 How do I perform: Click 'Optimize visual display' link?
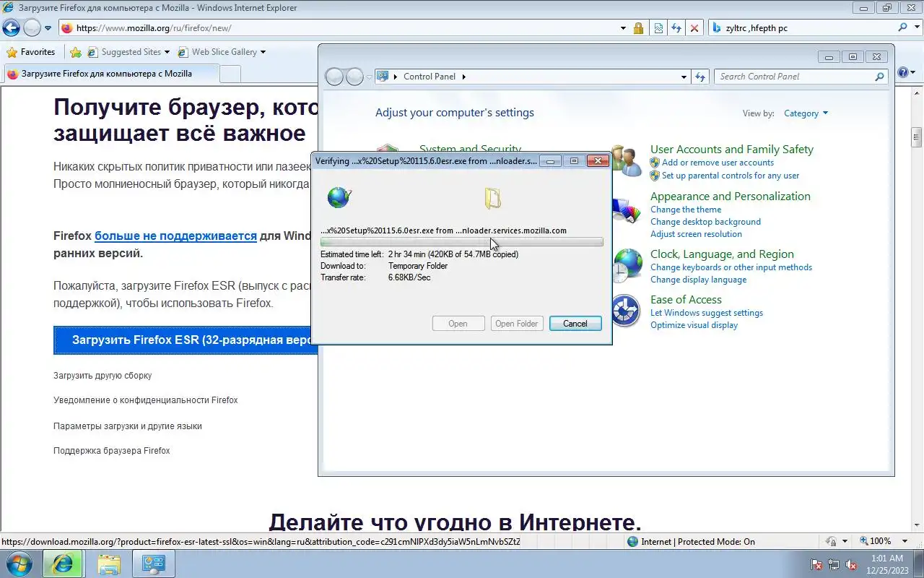[694, 325]
